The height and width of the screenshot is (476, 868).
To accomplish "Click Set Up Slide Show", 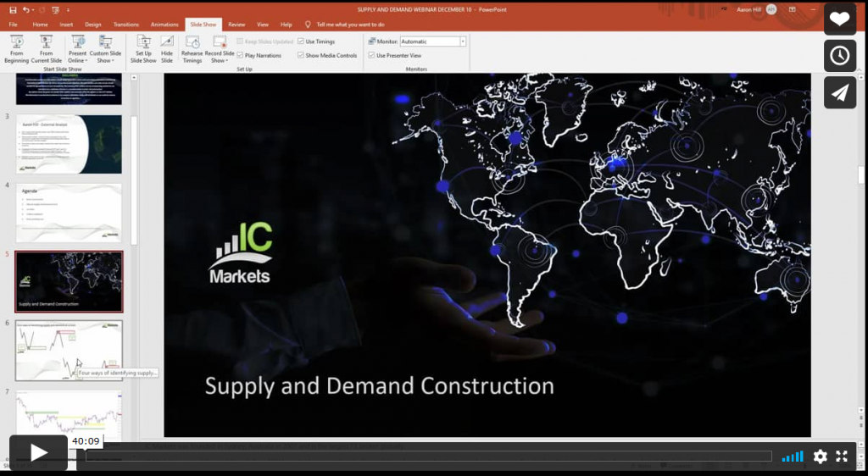I will tap(143, 49).
